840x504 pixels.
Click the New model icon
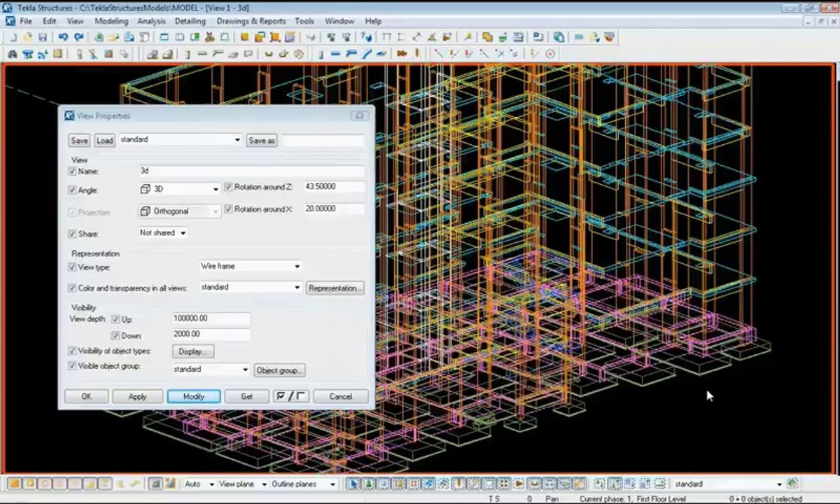click(13, 37)
